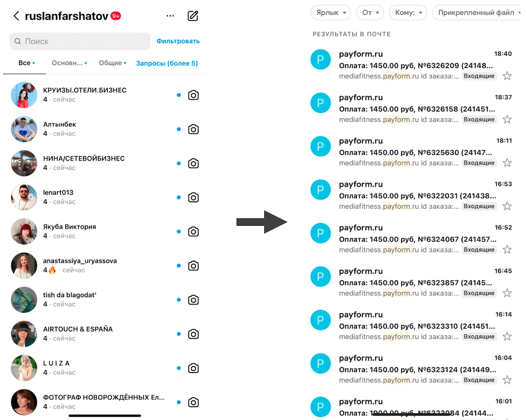
Task: Open the Кому: filter dropdown
Action: pos(408,13)
